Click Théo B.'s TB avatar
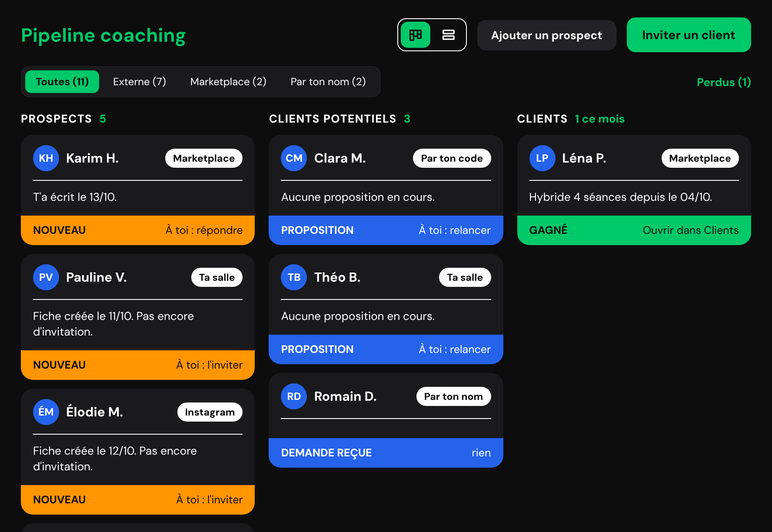 pos(294,277)
